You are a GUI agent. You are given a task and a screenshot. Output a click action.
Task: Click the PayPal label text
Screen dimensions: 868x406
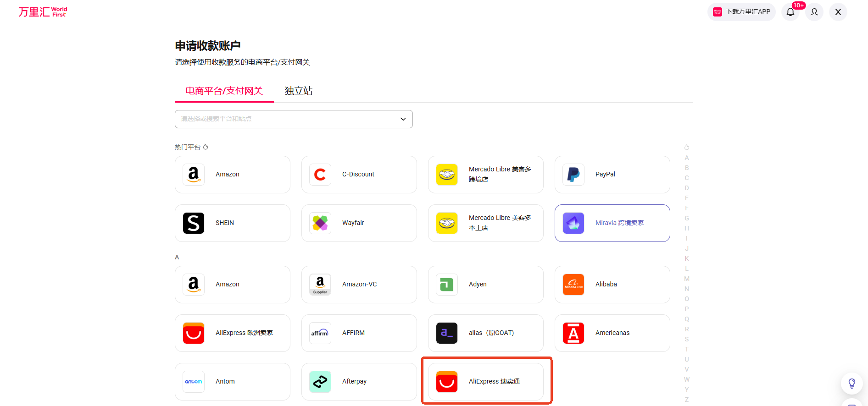605,174
